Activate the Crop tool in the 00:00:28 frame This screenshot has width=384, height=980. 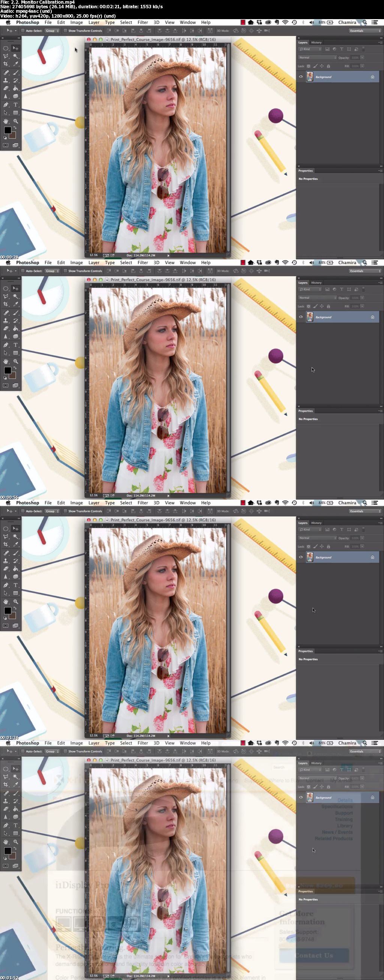[x=6, y=64]
